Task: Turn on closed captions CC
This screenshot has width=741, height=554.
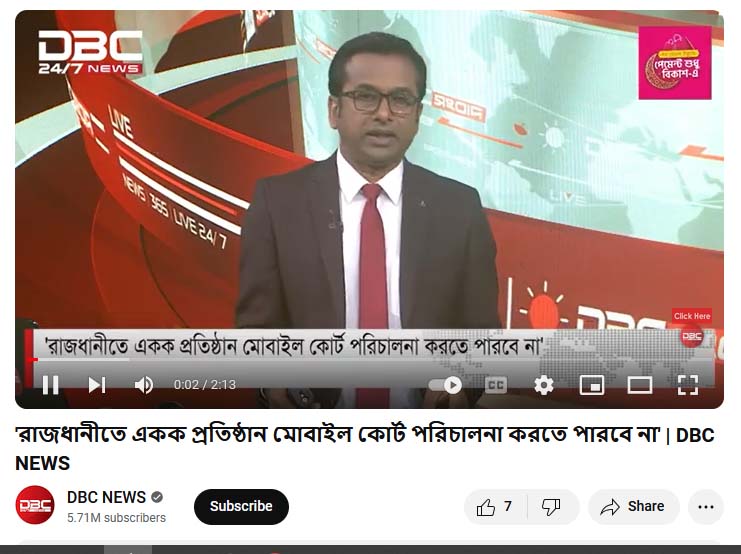Action: (496, 385)
